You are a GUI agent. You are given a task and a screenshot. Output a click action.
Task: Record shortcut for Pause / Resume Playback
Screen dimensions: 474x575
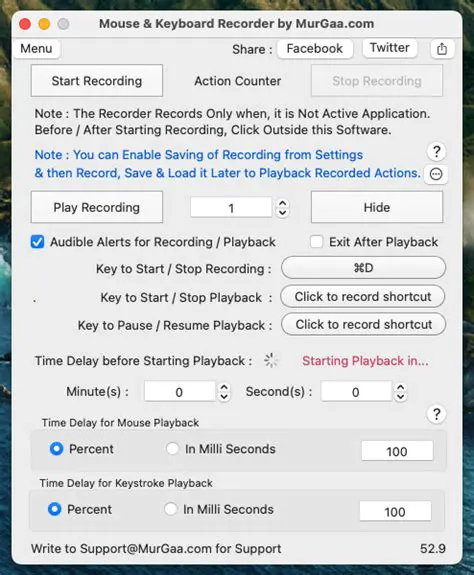(x=363, y=324)
